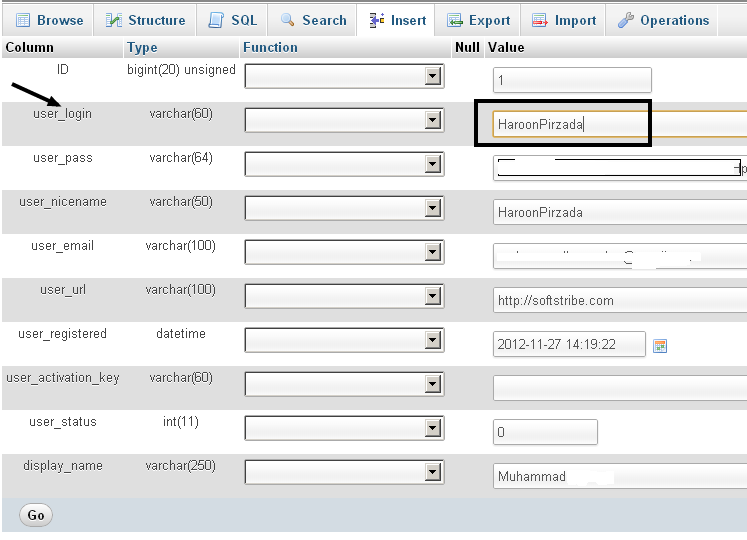Click the user_email value field
The width and height of the screenshot is (747, 540).
[620, 256]
